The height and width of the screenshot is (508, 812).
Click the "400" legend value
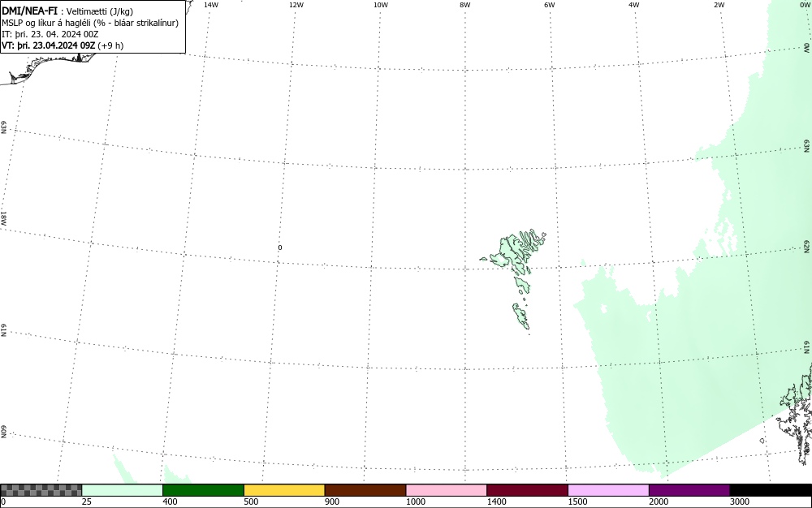(x=170, y=502)
